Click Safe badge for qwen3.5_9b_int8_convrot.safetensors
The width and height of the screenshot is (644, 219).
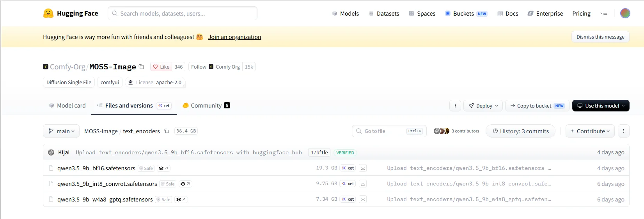tap(168, 184)
